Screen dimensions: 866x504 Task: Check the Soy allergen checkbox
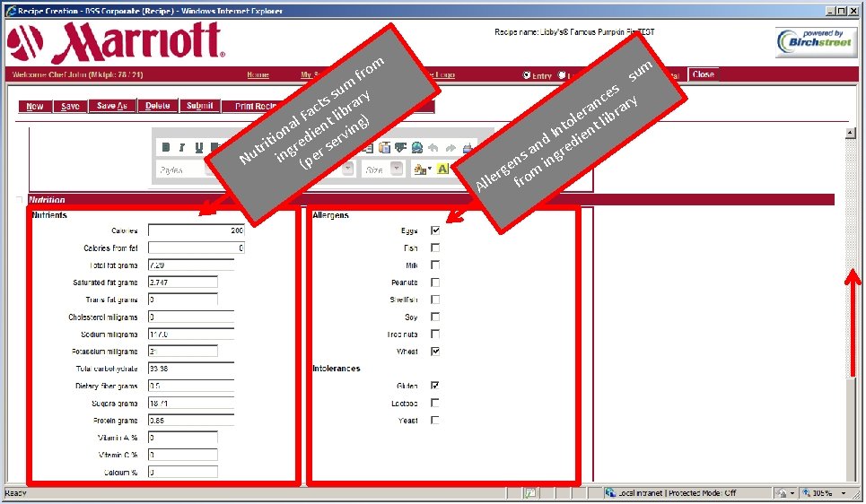click(435, 317)
